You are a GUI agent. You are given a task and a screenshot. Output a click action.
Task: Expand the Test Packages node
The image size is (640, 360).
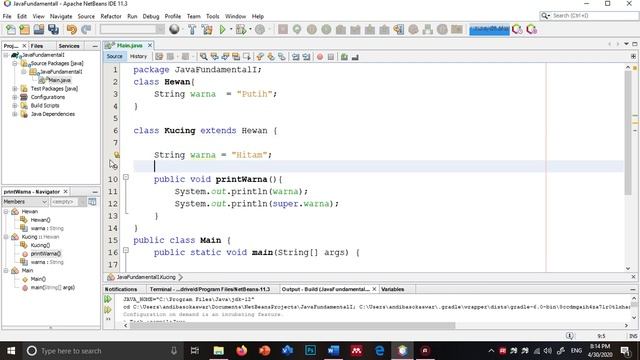point(15,89)
